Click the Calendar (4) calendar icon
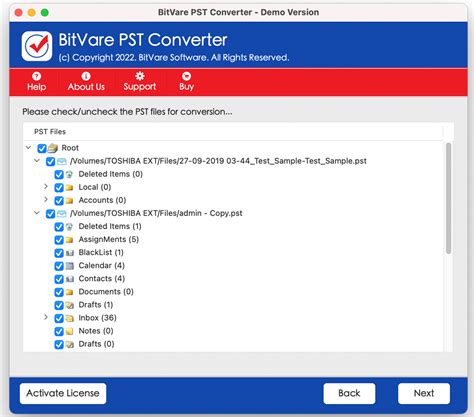474x417 pixels. [69, 266]
